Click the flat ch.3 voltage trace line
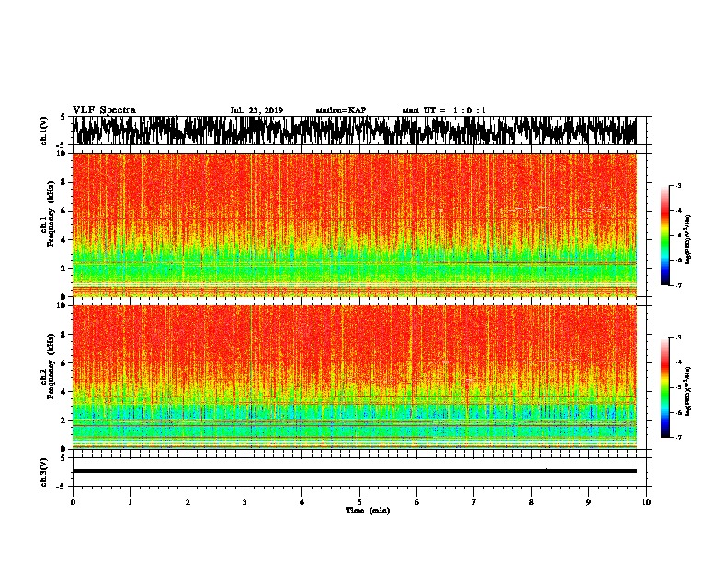 click(x=354, y=471)
